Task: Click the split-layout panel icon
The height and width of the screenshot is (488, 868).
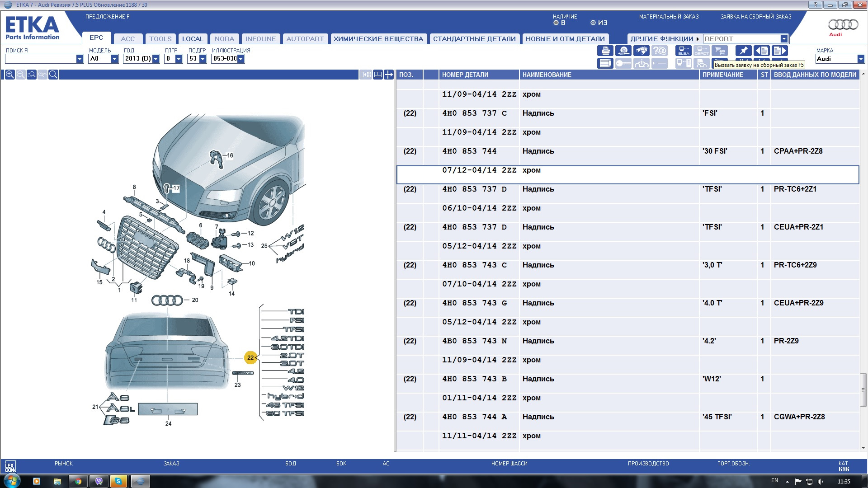Action: pyautogui.click(x=378, y=75)
